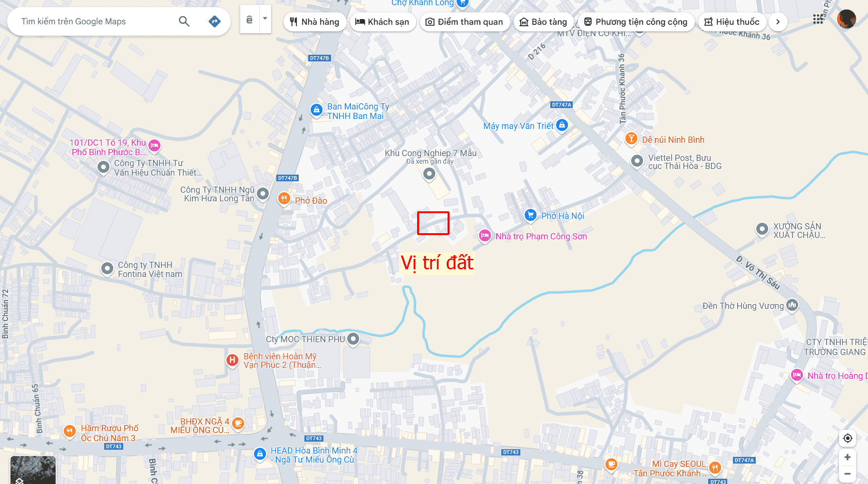Image resolution: width=868 pixels, height=484 pixels.
Task: Focus the Google Maps search field
Action: (x=95, y=21)
